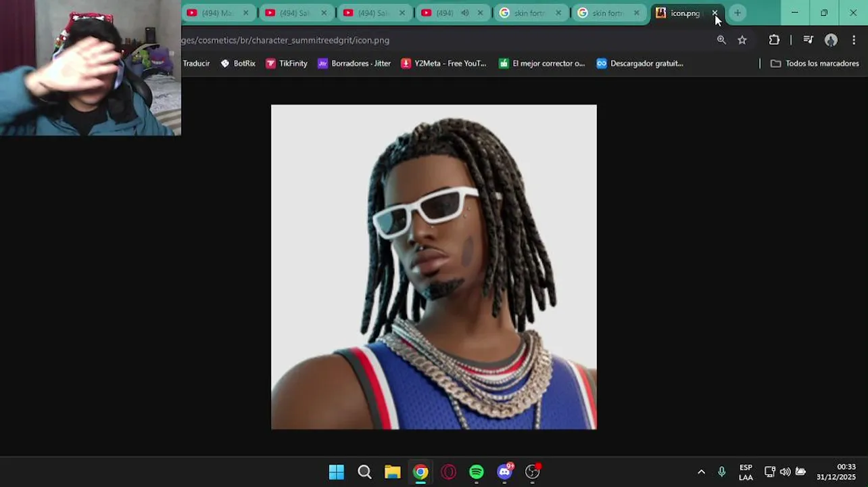This screenshot has width=868, height=487.
Task: Open File Explorer from taskbar
Action: (x=392, y=472)
